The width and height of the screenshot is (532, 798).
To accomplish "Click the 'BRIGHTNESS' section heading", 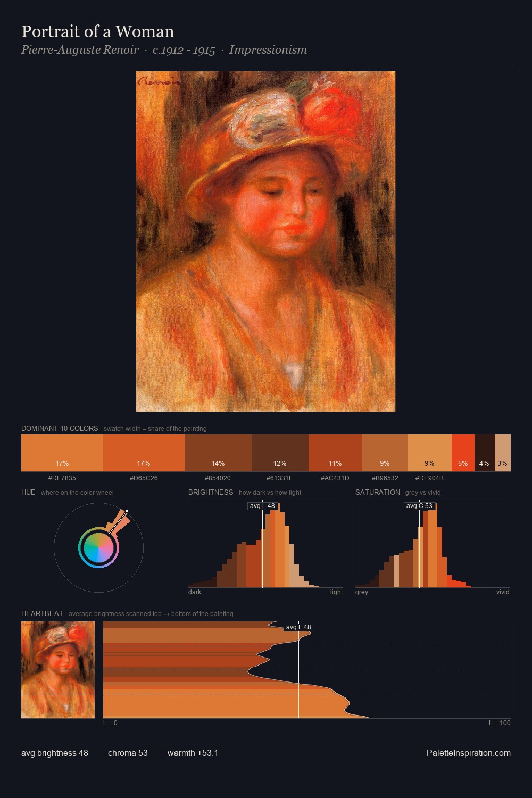I will 211,492.
